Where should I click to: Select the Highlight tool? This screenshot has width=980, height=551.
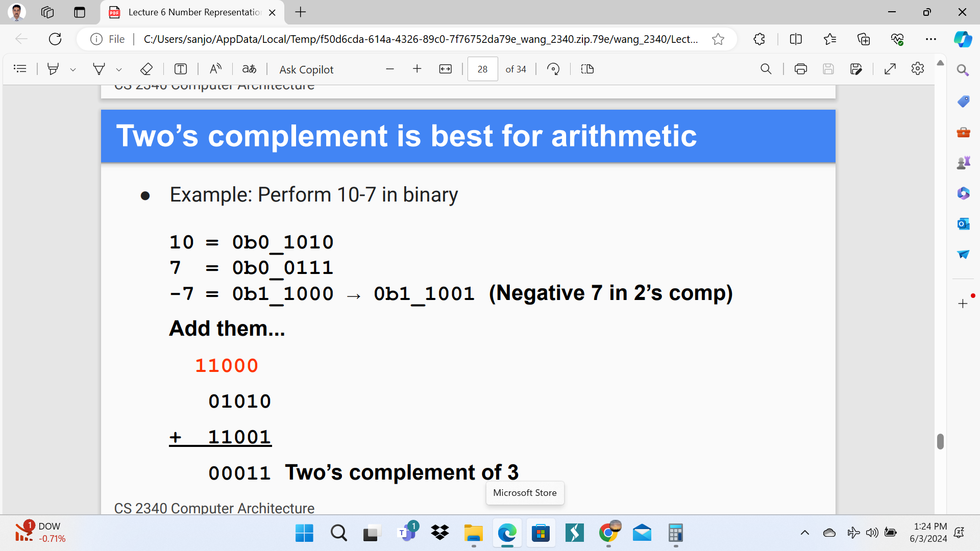(x=53, y=69)
